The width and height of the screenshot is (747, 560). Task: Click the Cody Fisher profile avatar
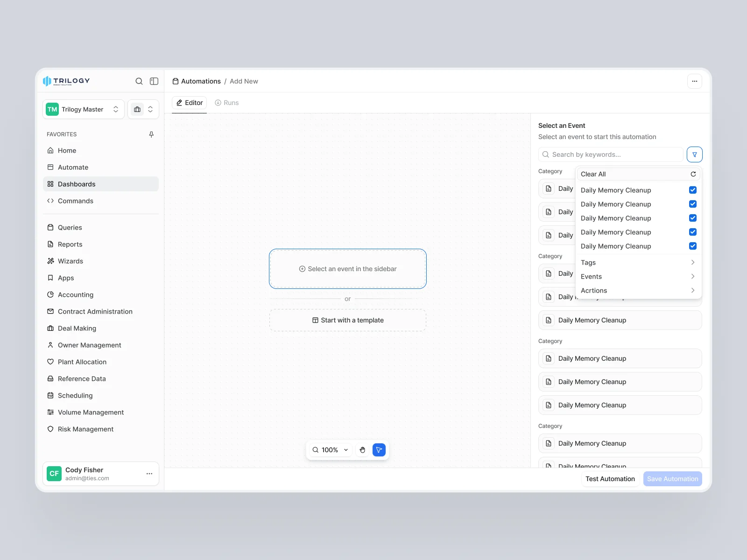point(54,474)
